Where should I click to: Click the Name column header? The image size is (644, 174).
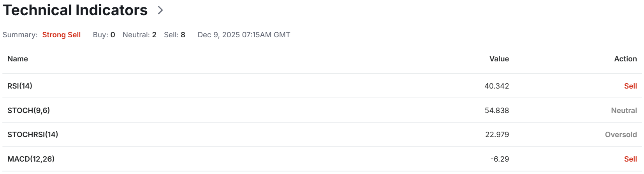tap(18, 59)
